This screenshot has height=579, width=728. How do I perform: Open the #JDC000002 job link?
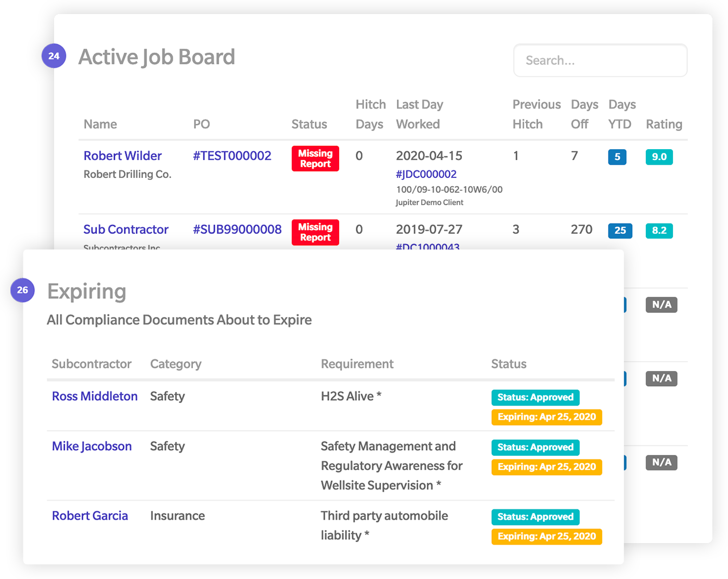(426, 175)
